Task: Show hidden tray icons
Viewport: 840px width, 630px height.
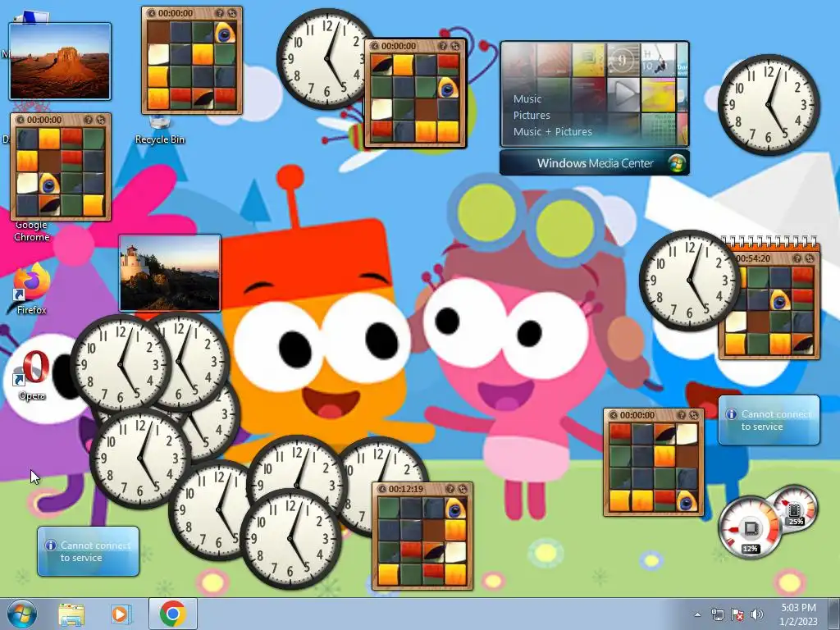Action: click(697, 614)
